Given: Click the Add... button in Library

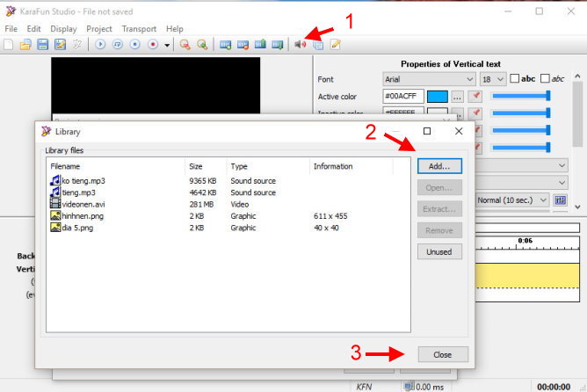Looking at the screenshot, I should (438, 165).
